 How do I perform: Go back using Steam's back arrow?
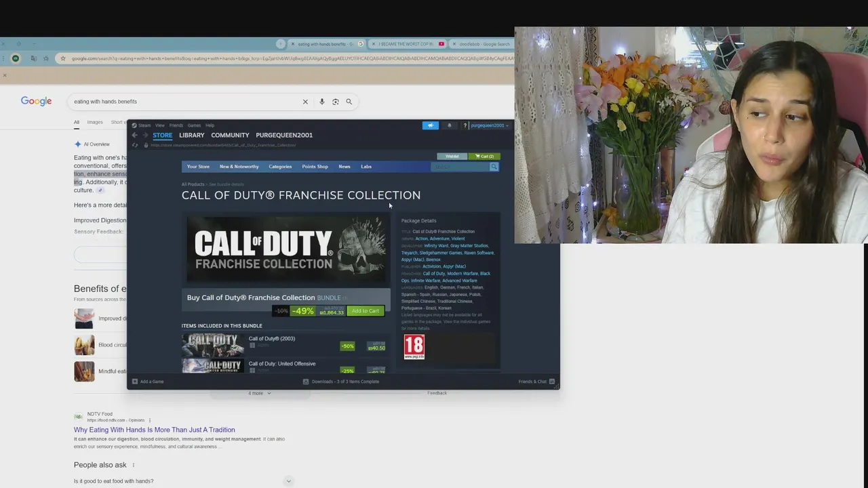pyautogui.click(x=134, y=135)
